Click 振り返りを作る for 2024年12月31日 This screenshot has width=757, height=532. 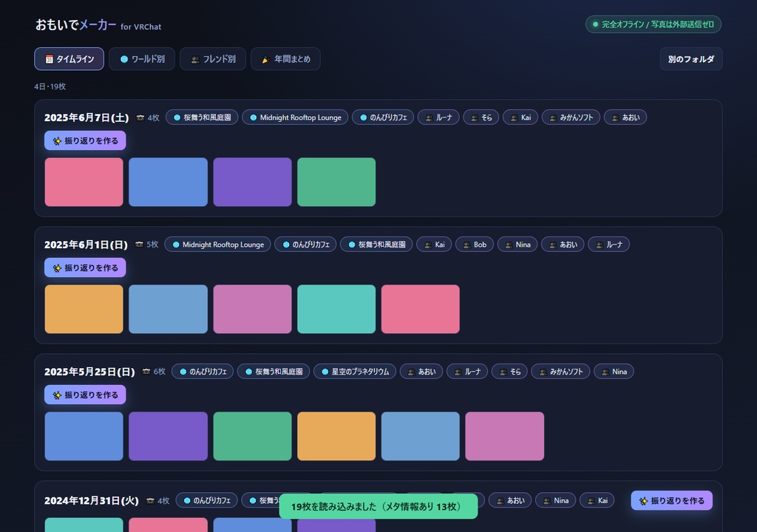tap(671, 501)
